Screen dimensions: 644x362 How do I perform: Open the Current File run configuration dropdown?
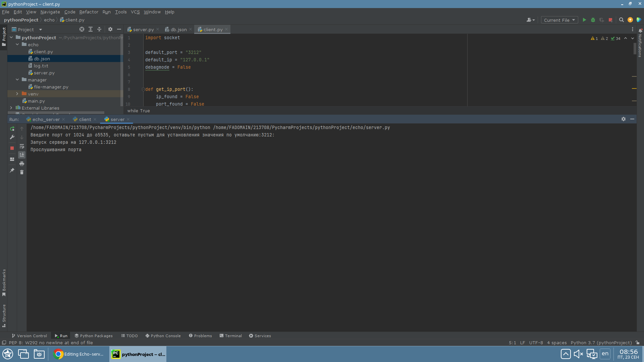559,20
